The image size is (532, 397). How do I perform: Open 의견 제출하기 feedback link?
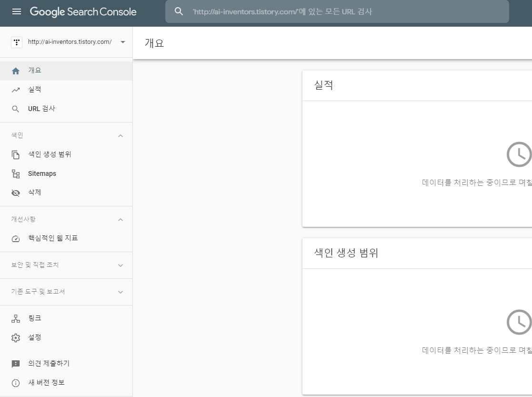pos(66,363)
